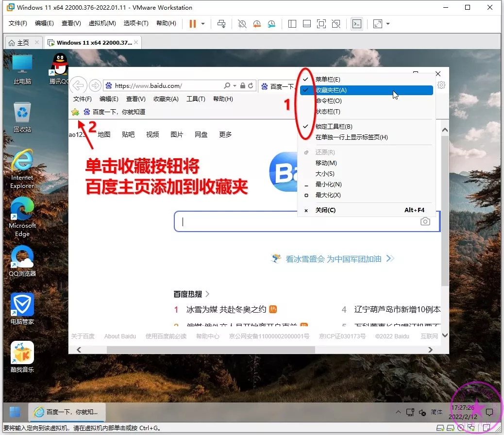Open favorites bar link 百度一下，你就知道
Screen dimensions: 504x435
[x=115, y=112]
